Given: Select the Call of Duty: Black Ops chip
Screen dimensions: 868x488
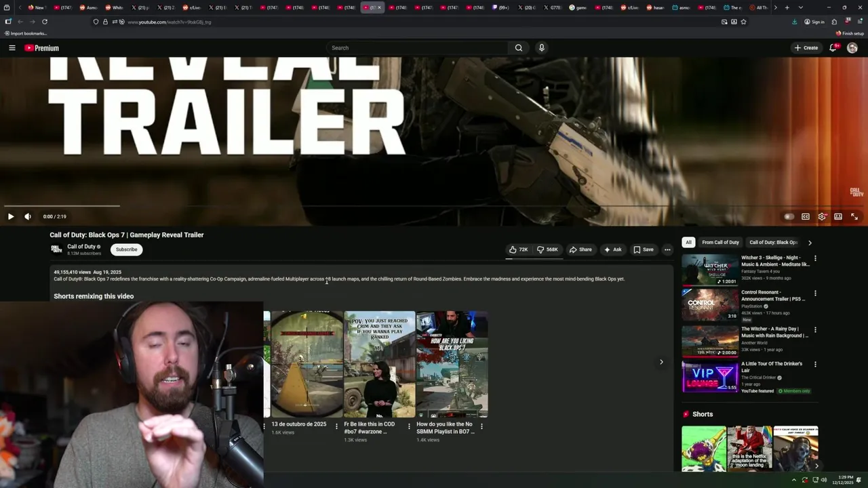Looking at the screenshot, I should point(773,242).
